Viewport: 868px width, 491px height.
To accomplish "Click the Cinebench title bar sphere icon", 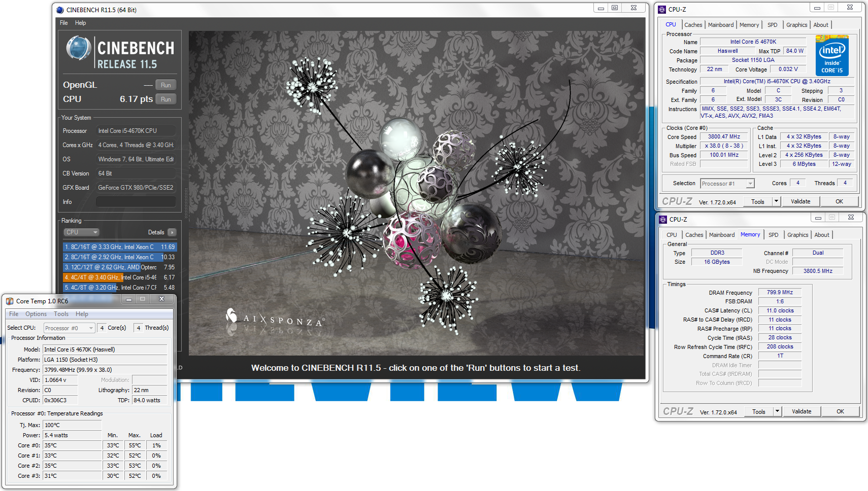I will point(60,10).
